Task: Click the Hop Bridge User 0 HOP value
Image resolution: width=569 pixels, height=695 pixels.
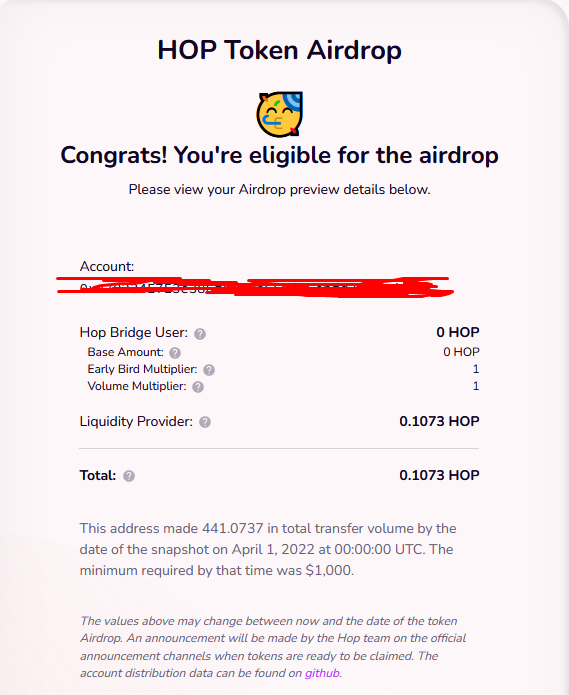Action: tap(458, 332)
